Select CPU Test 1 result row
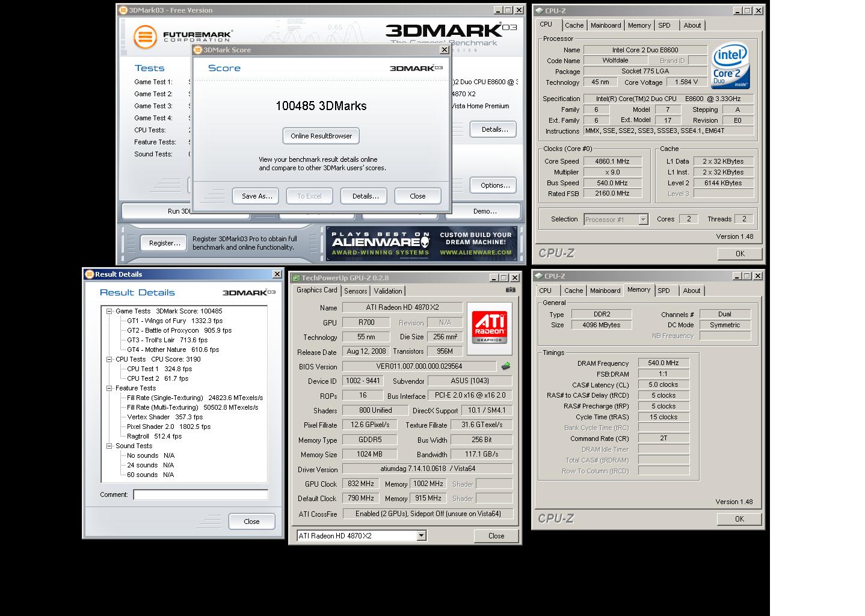This screenshot has height=616, width=865. coord(159,369)
